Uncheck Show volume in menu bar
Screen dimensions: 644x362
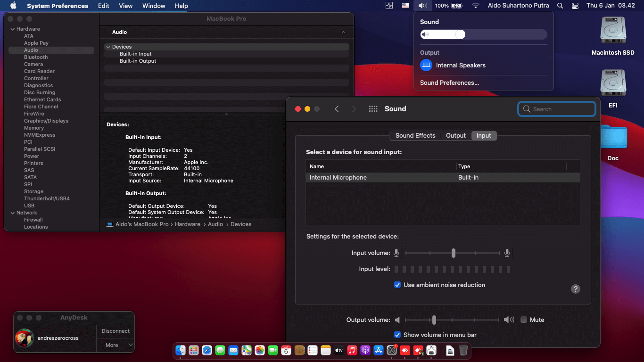tap(397, 335)
